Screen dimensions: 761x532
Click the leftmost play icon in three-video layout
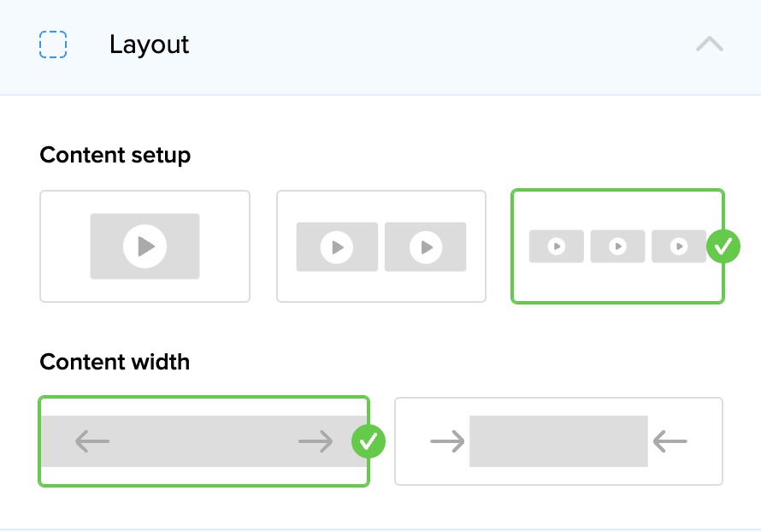tap(556, 246)
